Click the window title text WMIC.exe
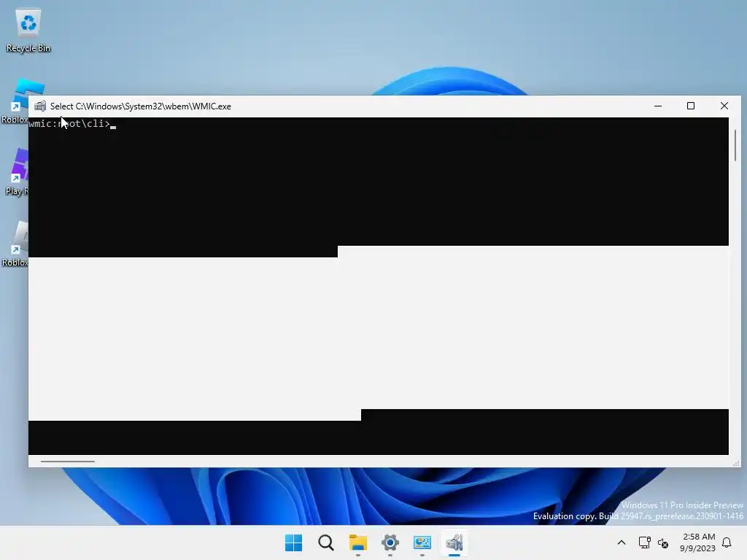This screenshot has width=747, height=560. [141, 106]
